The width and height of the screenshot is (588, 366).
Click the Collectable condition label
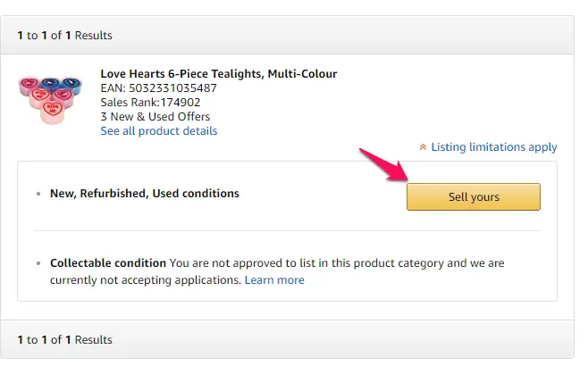(x=108, y=263)
